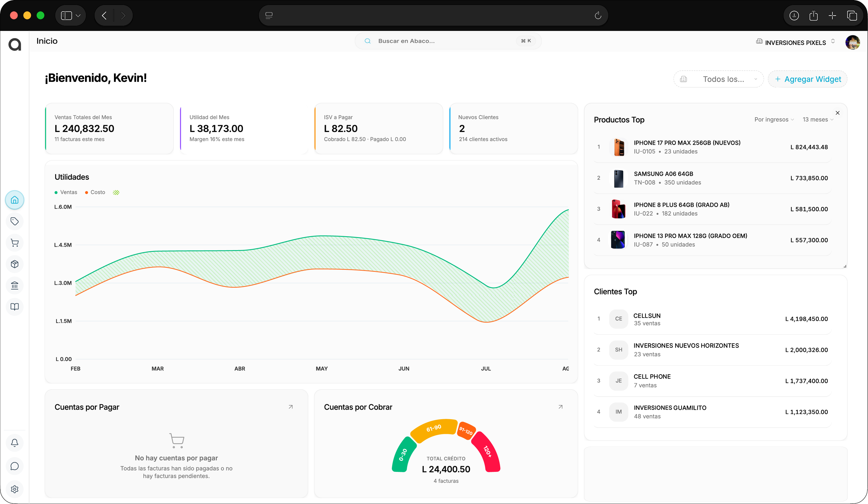Open the user profile avatar

coord(852,42)
